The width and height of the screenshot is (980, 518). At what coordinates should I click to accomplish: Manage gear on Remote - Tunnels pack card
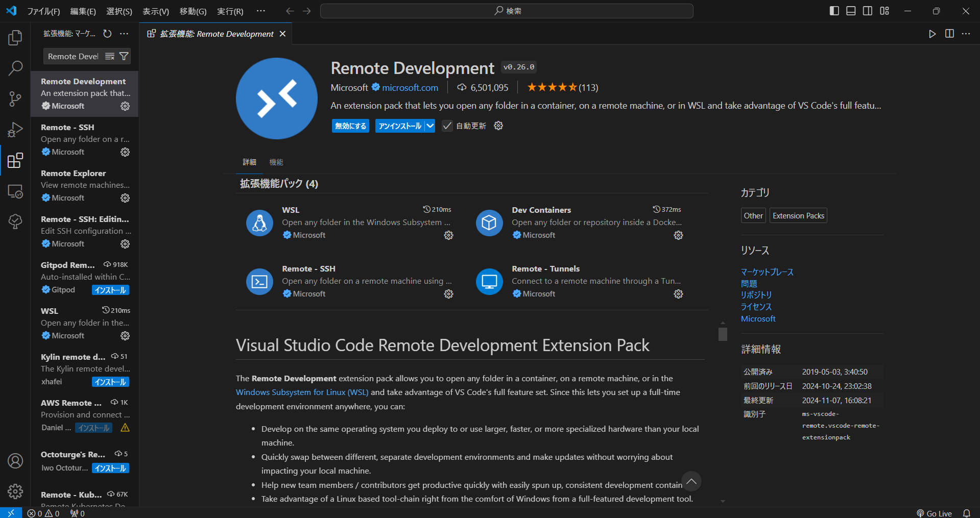[x=678, y=294]
